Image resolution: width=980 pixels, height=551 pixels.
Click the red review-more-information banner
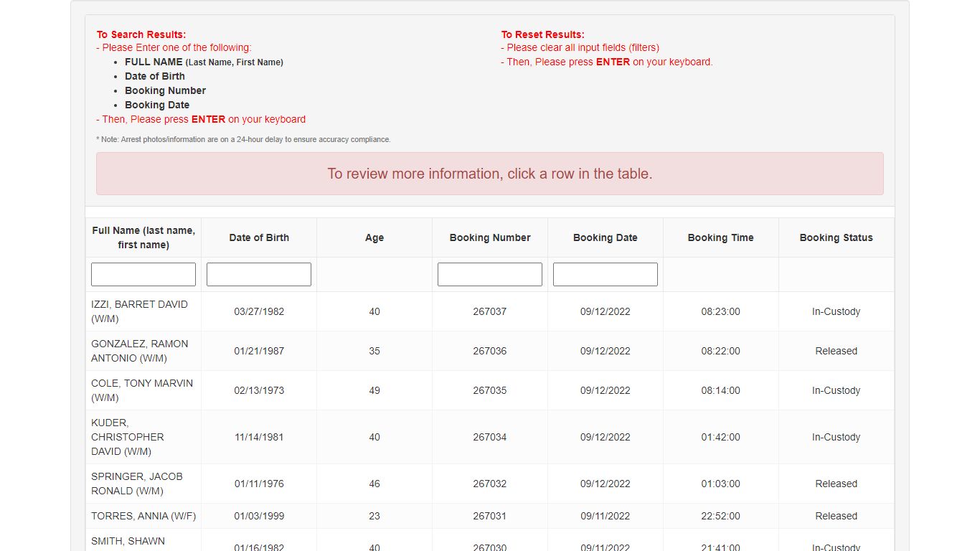490,174
